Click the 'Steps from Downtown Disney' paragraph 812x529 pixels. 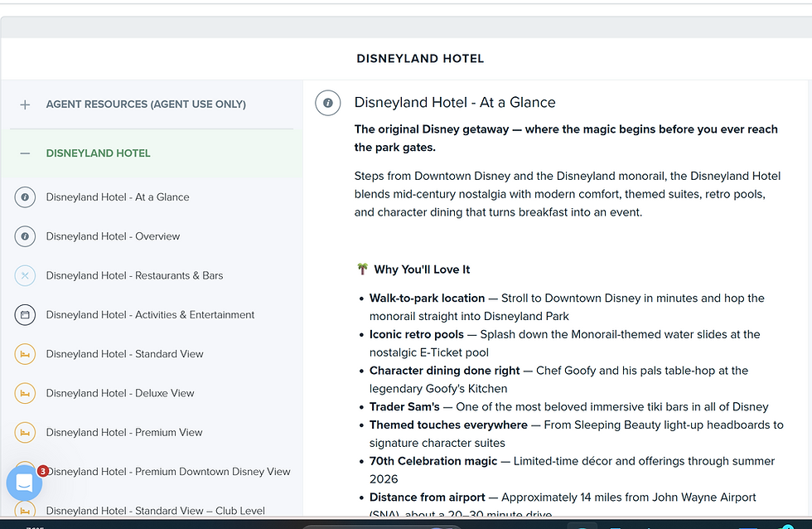tap(567, 194)
